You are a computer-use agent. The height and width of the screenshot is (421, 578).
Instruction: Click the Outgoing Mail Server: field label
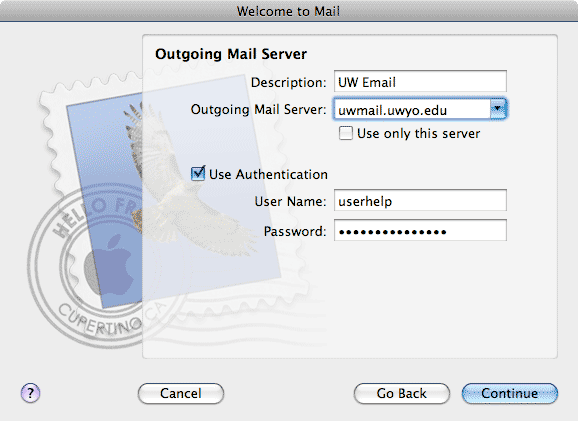258,109
